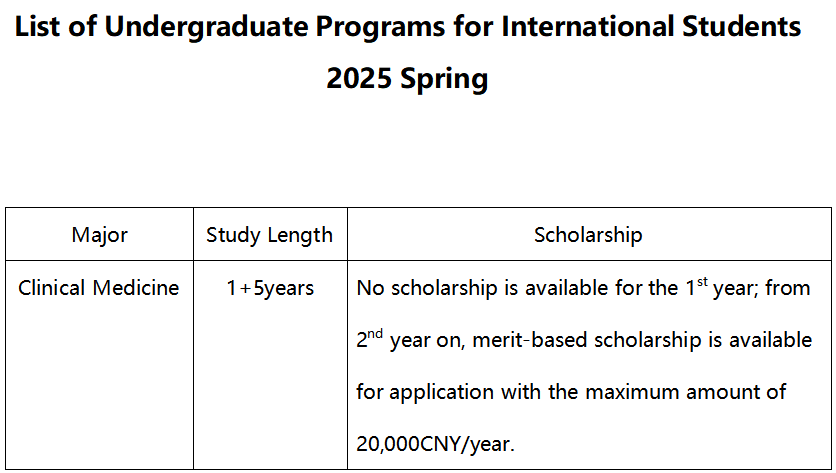Select the 'Major' column header cell
Screen dimensions: 836x473
pyautogui.click(x=100, y=235)
